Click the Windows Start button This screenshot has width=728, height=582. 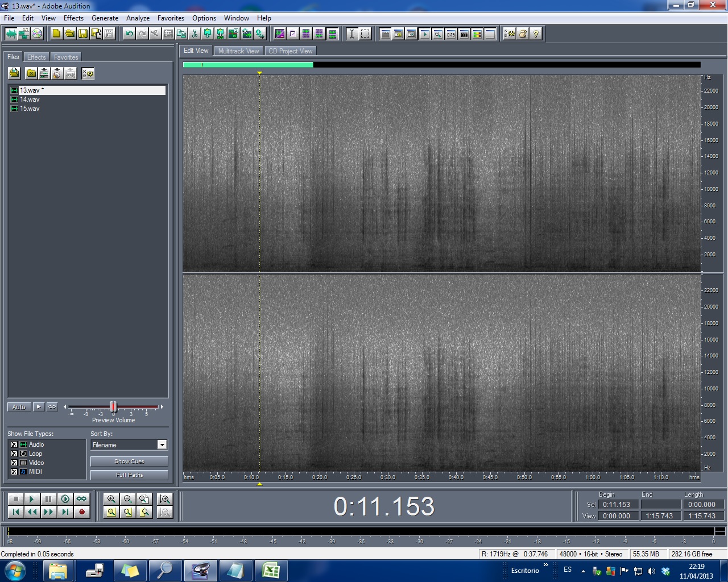coord(15,570)
